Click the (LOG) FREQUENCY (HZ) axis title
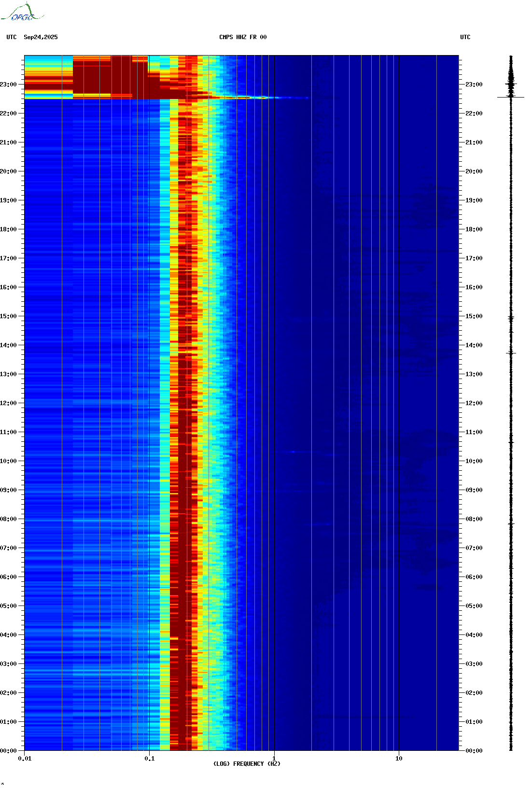 click(247, 764)
